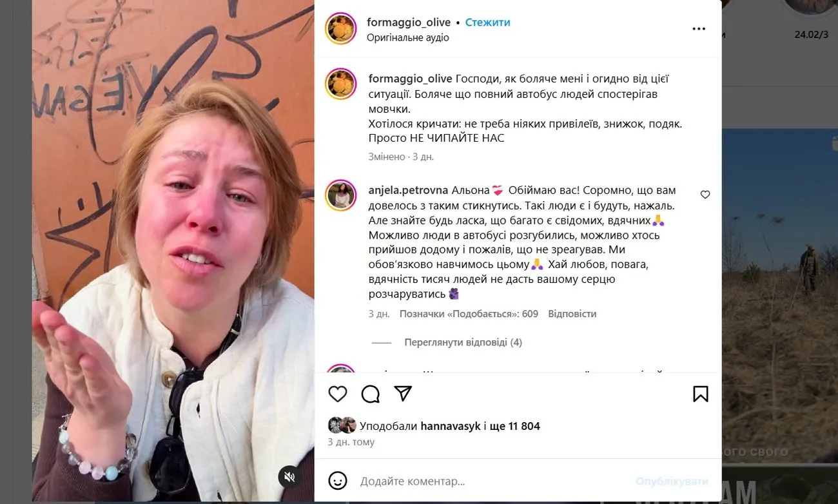Open the three-dot more options menu
The height and width of the screenshot is (504, 838).
[699, 29]
